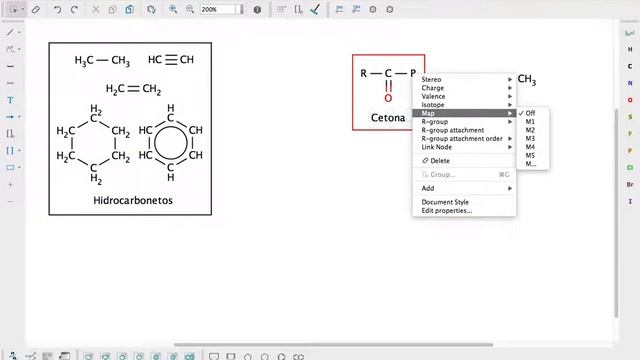Expand the Link Node submenu

464,147
